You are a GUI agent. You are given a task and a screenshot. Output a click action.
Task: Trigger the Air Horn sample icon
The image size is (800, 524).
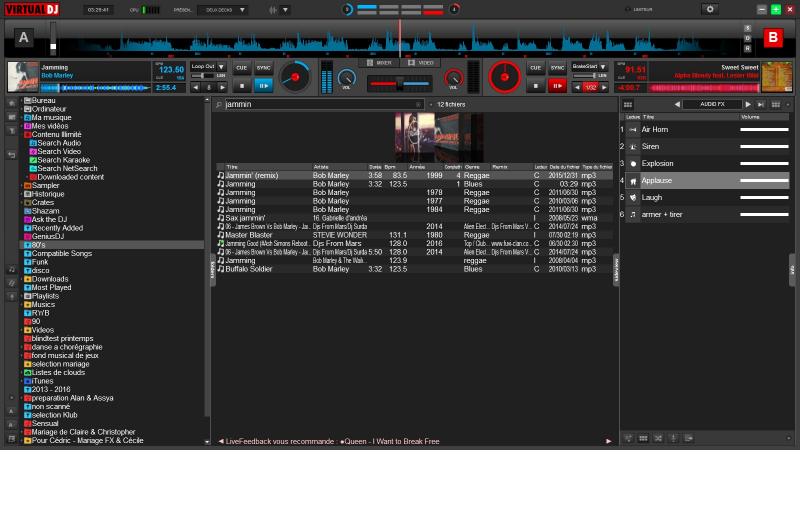coord(632,129)
